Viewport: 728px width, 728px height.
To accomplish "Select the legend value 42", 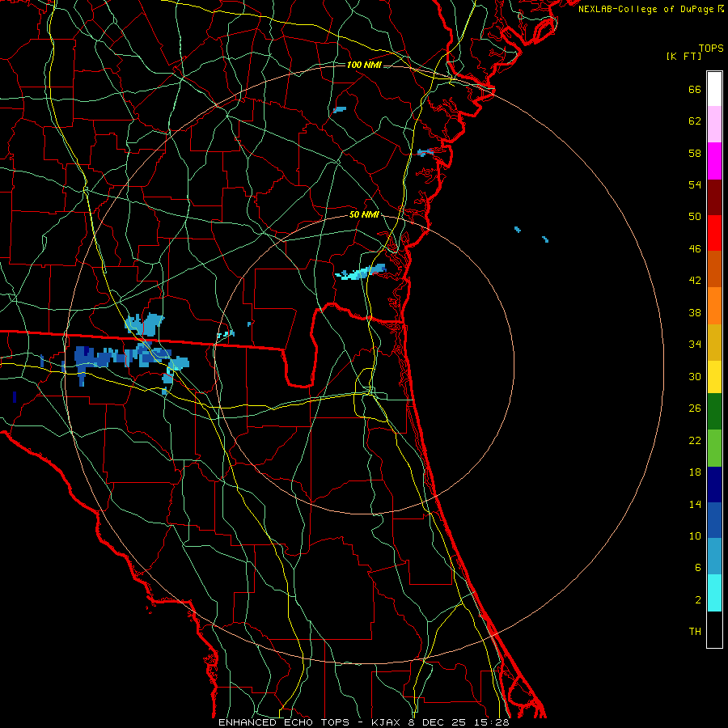I will pos(695,281).
